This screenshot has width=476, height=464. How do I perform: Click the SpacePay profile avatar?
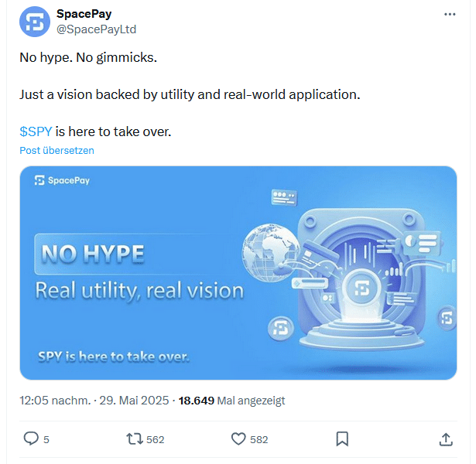(x=35, y=22)
